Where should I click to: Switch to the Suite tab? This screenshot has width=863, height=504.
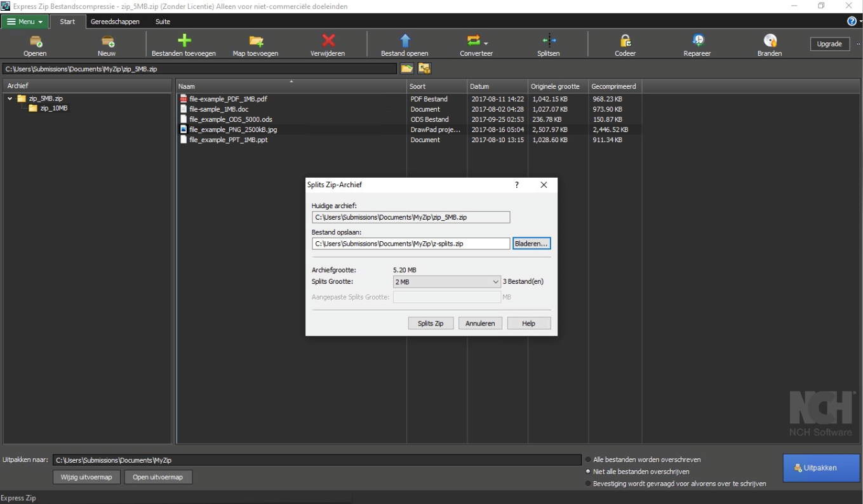point(163,22)
